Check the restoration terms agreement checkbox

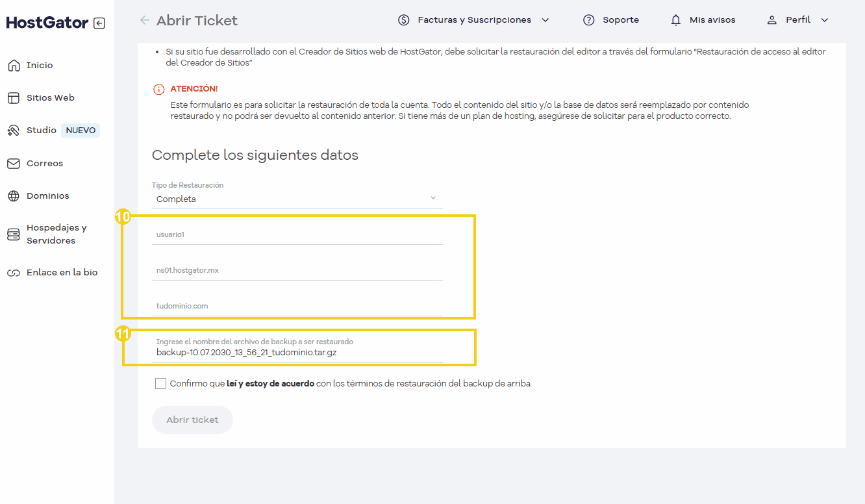pyautogui.click(x=161, y=384)
